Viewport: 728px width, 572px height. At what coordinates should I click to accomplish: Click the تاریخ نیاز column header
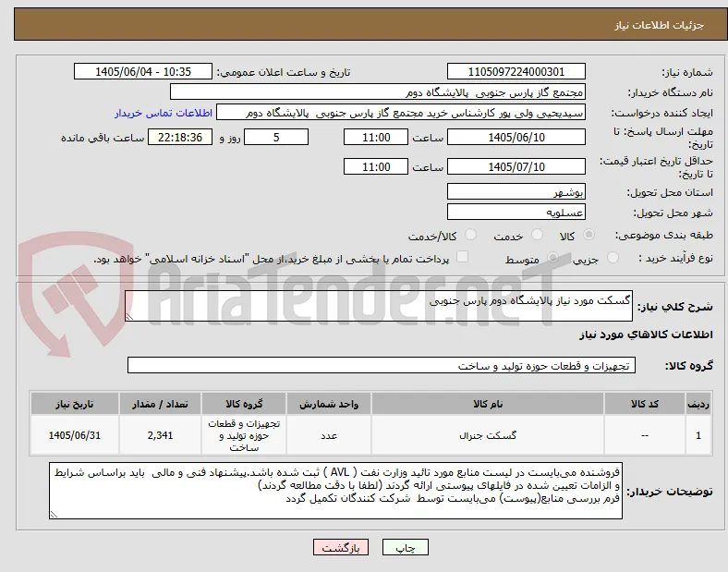coord(75,404)
